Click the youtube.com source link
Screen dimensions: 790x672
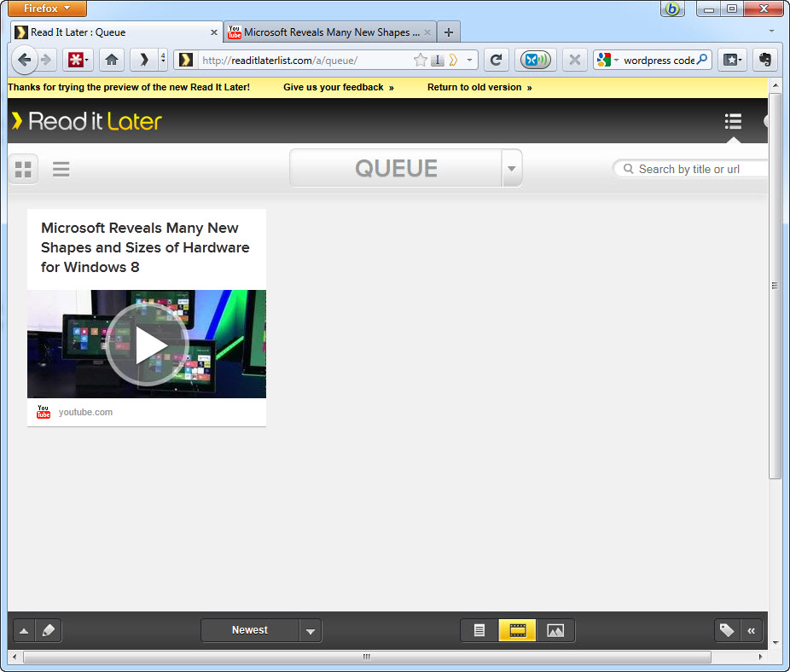pyautogui.click(x=85, y=412)
